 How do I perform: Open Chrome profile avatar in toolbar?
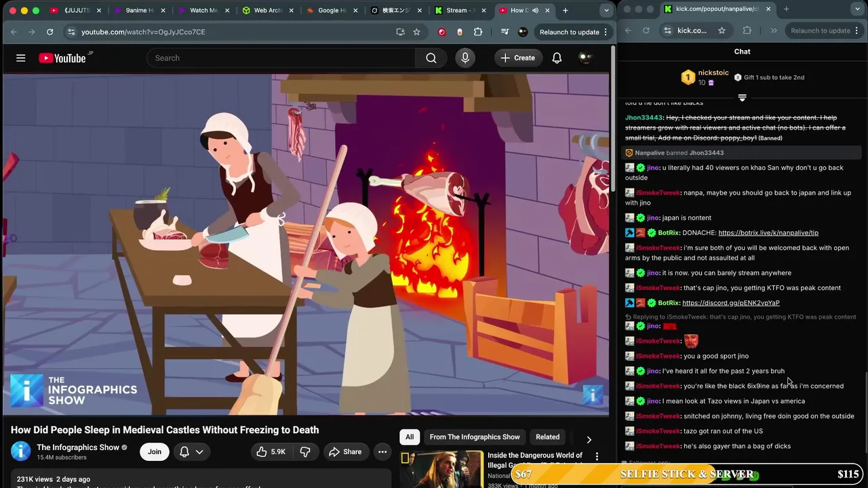(x=523, y=32)
